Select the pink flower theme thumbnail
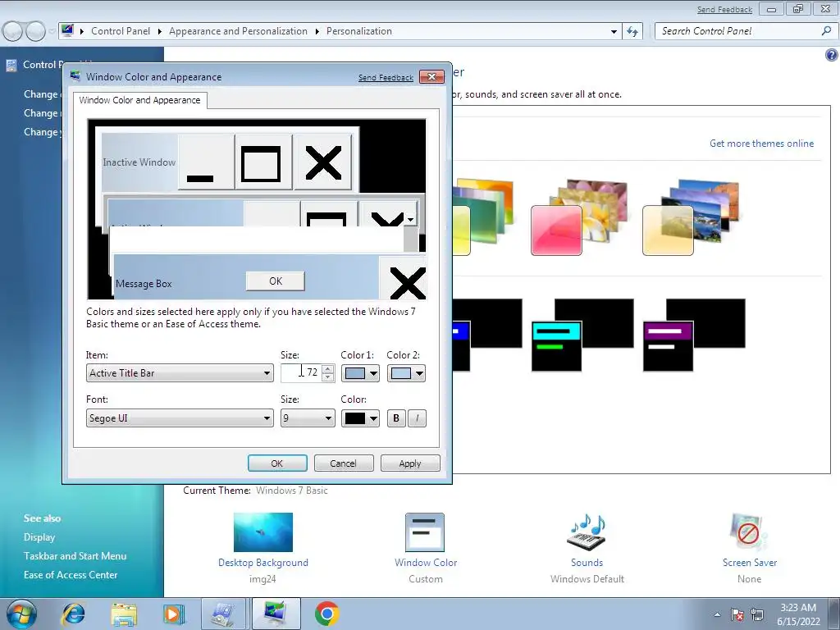 pos(578,217)
